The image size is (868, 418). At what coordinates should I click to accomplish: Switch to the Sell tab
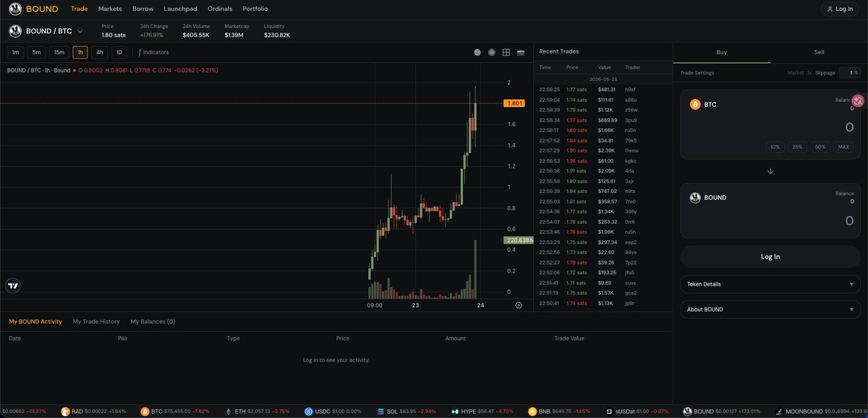(819, 52)
